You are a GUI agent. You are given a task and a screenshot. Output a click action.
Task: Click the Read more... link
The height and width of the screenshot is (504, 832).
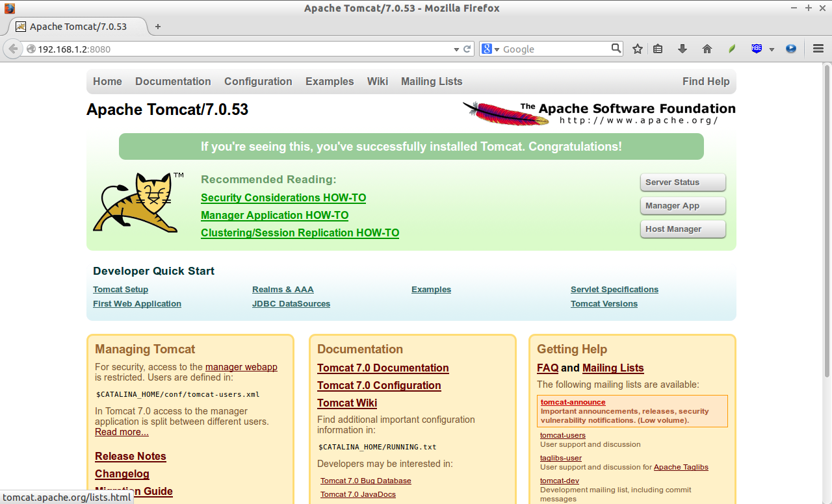pos(122,432)
